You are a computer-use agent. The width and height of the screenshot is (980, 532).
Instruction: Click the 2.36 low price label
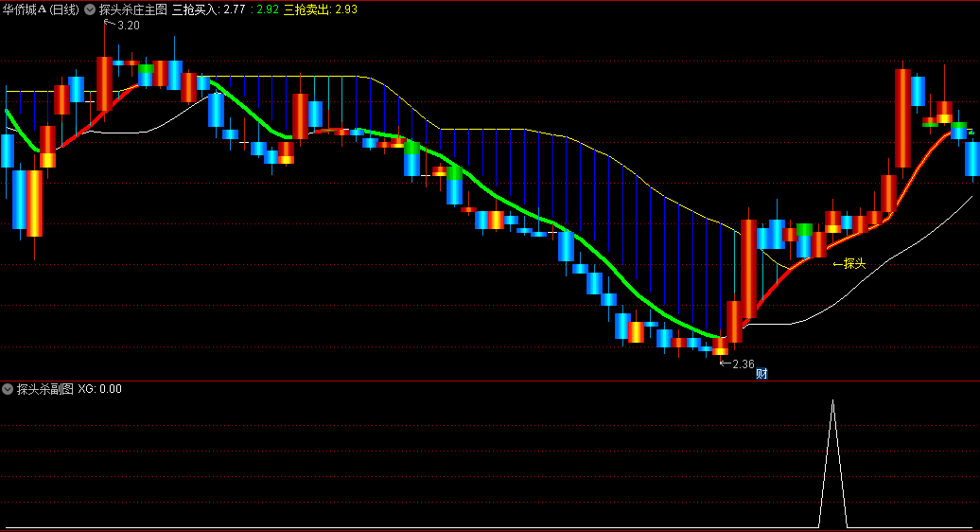pos(744,364)
